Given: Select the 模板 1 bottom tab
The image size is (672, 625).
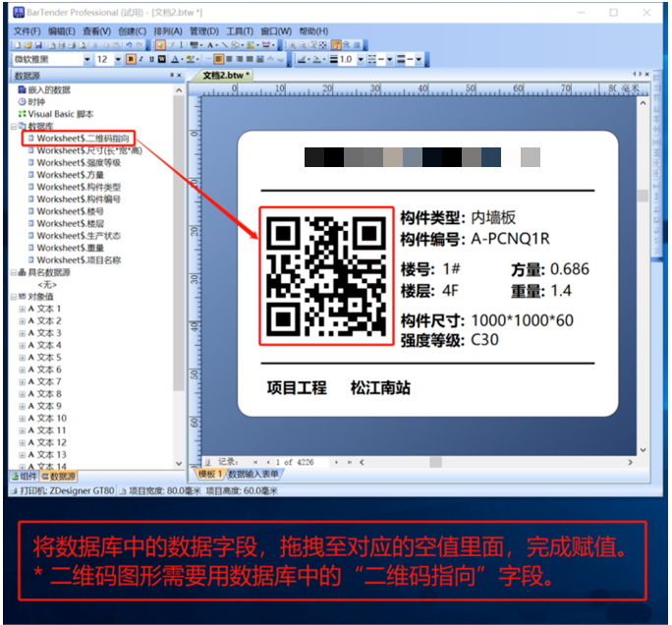Looking at the screenshot, I should 210,474.
